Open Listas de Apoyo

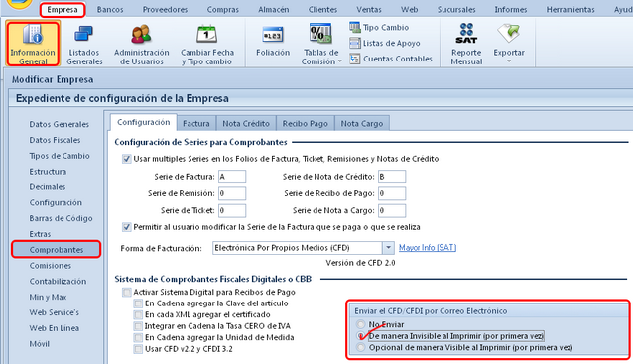pos(385,43)
